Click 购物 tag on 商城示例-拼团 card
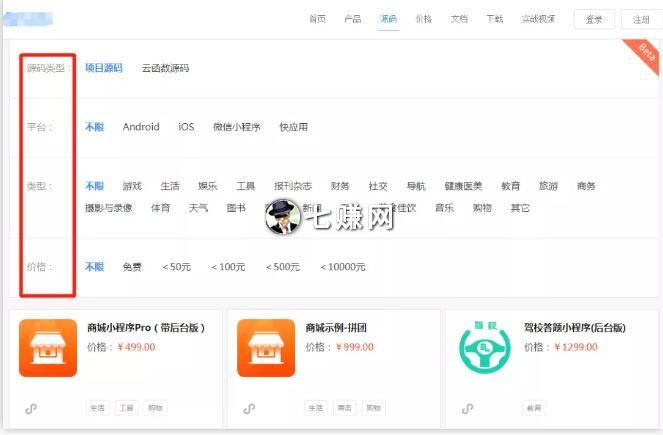Screen dimensions: 663x435 (373, 408)
